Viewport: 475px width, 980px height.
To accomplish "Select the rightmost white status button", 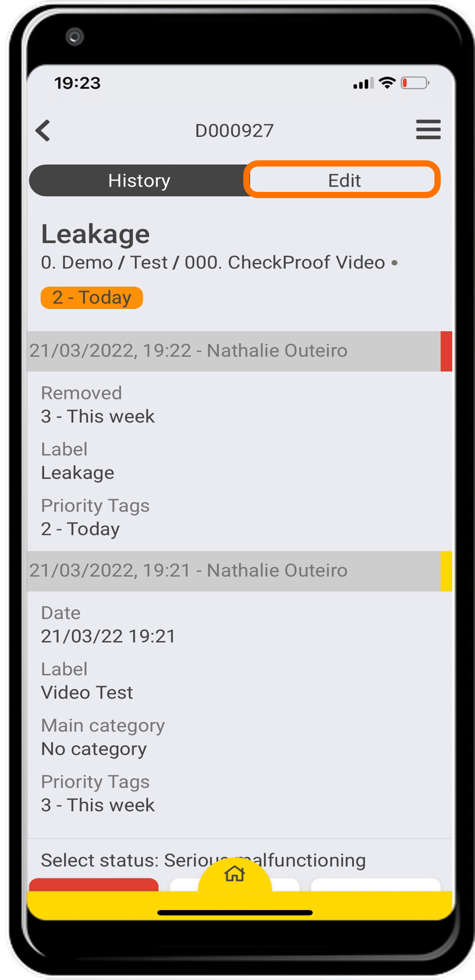I will coord(375,884).
